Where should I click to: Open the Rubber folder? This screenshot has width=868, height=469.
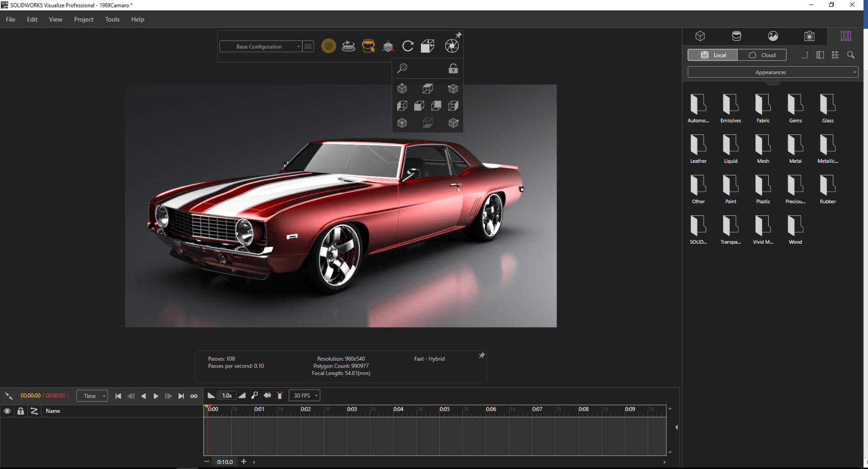[828, 189]
